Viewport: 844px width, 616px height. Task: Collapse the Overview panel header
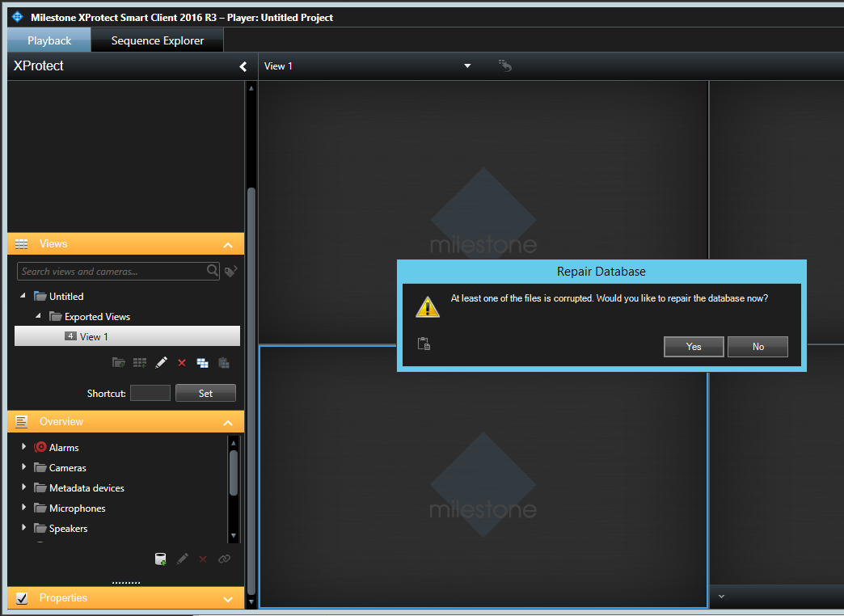pos(227,421)
